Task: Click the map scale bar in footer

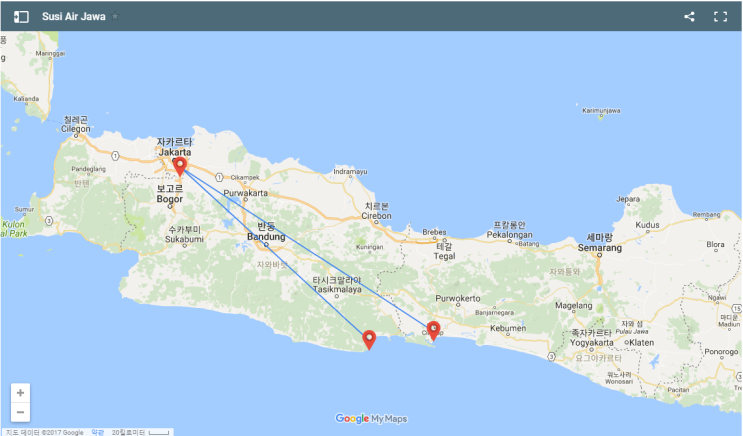Action: [159, 432]
